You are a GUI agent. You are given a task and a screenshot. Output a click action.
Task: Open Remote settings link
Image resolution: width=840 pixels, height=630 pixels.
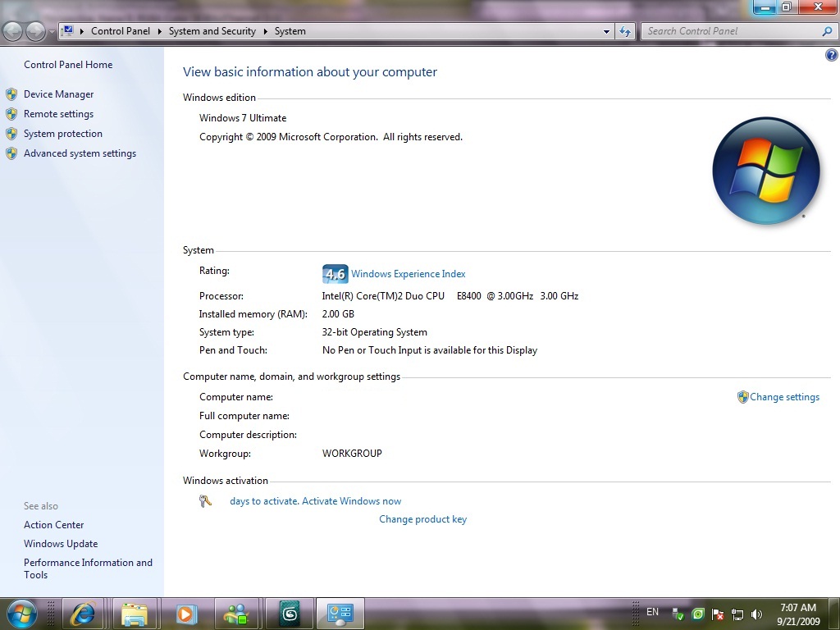point(58,114)
